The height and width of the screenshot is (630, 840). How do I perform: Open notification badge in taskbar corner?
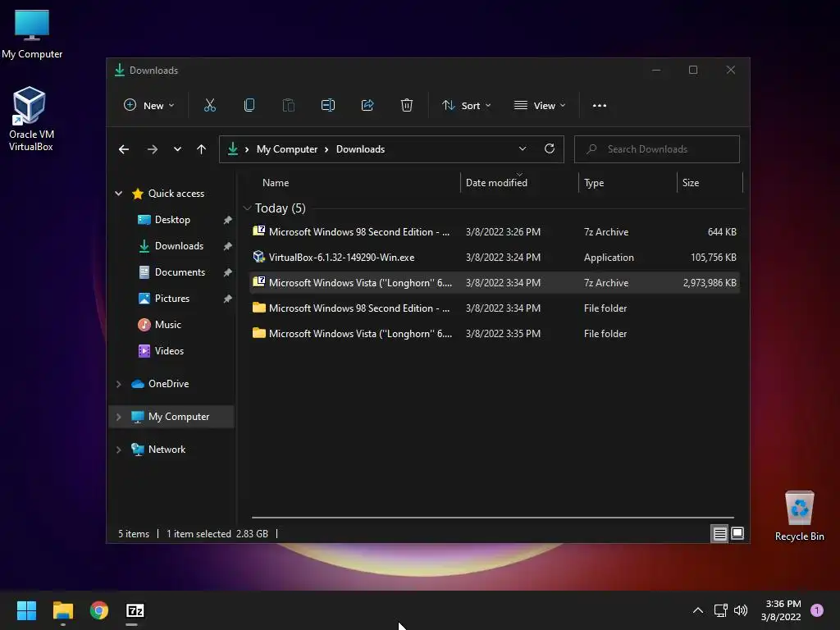tap(817, 610)
